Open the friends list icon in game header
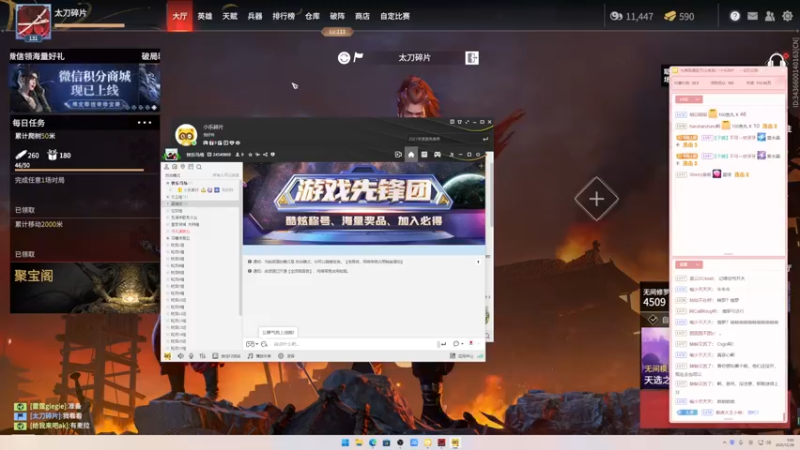The width and height of the screenshot is (800, 450). (x=769, y=16)
